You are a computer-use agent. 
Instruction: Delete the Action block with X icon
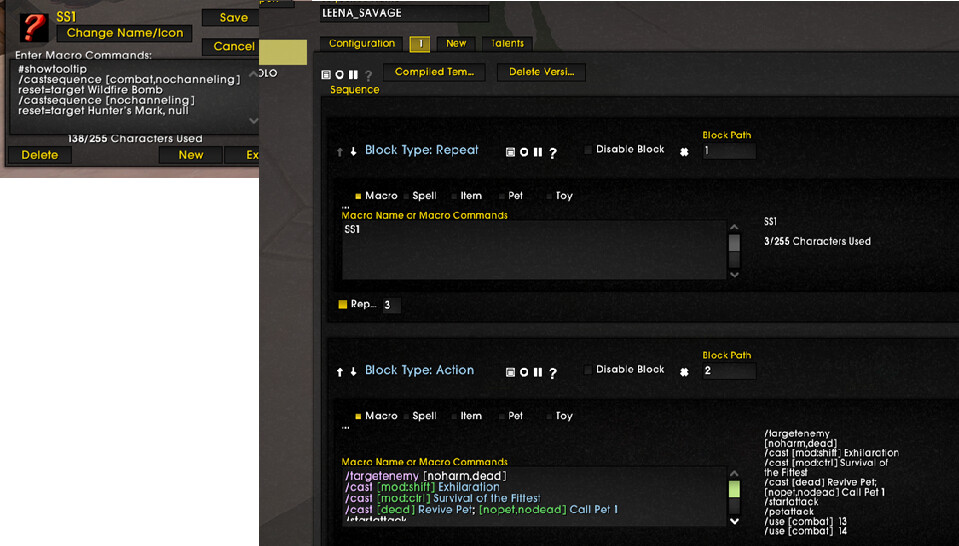(684, 372)
